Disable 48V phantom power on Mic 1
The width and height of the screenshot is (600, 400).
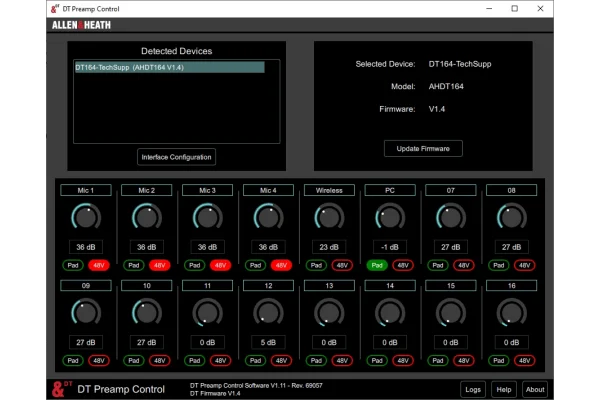pos(99,265)
